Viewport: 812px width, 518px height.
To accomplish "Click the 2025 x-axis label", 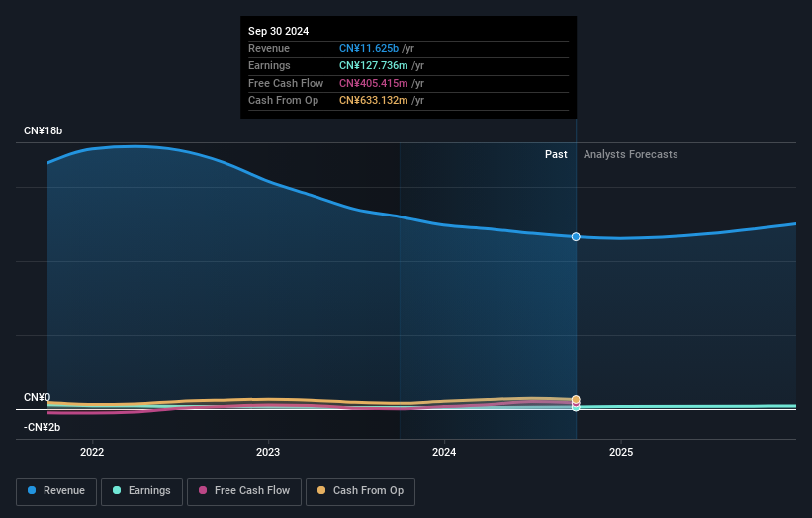I will [x=621, y=452].
